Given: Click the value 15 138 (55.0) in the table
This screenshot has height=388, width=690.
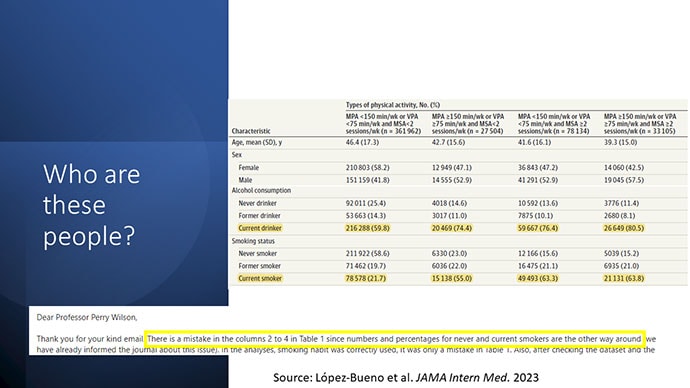Looking at the screenshot, I should pos(451,278).
